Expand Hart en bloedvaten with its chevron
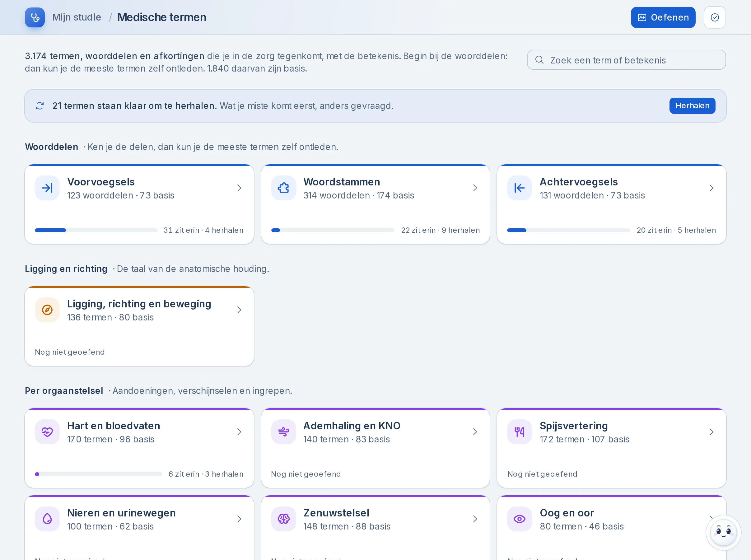Viewport: 751px width, 560px height. point(239,432)
